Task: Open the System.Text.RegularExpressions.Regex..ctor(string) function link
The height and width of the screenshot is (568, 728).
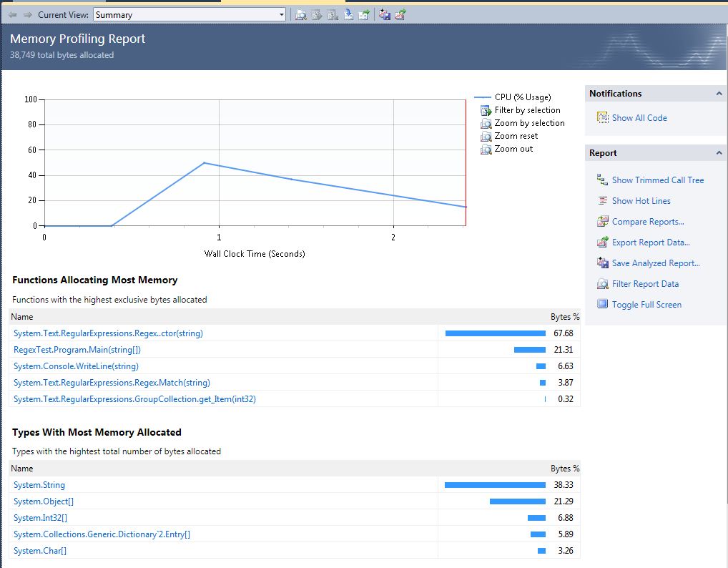Action: coord(109,333)
